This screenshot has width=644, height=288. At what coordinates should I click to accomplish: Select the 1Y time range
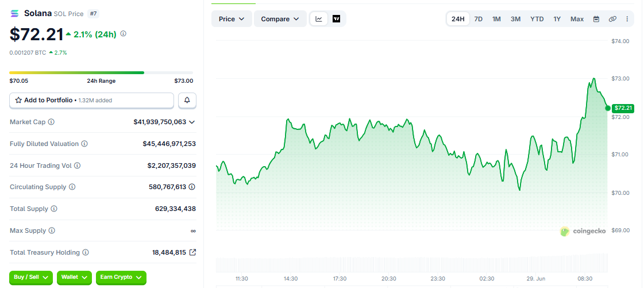[x=557, y=19]
